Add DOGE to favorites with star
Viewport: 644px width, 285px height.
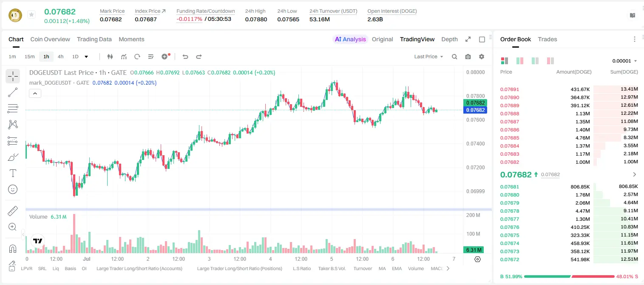click(x=31, y=15)
